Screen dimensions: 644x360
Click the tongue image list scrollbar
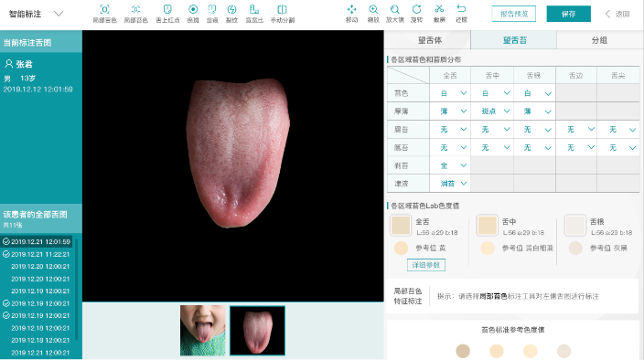pyautogui.click(x=77, y=291)
